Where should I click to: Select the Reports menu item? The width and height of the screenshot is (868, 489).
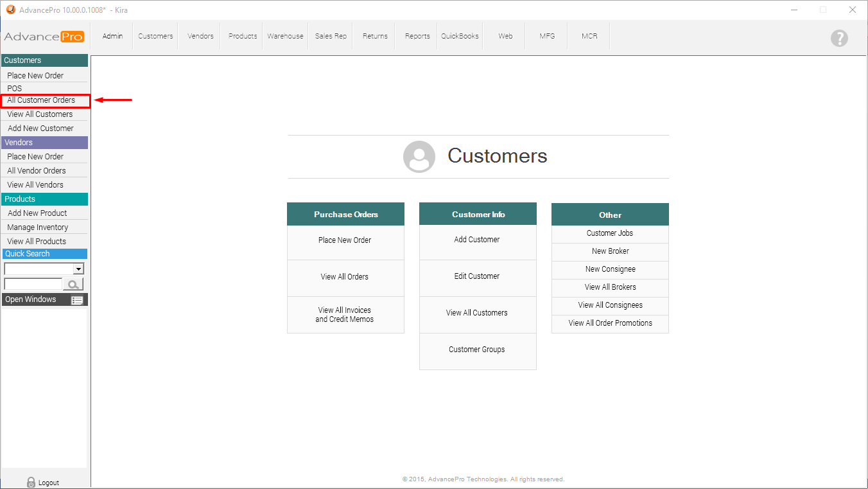tap(417, 36)
